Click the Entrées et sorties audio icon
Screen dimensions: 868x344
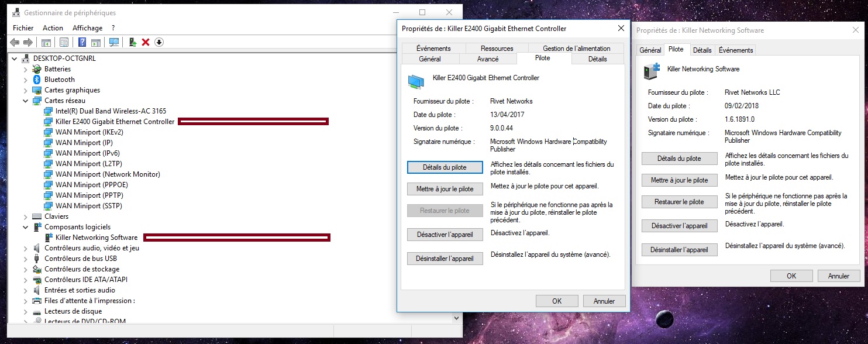(37, 290)
